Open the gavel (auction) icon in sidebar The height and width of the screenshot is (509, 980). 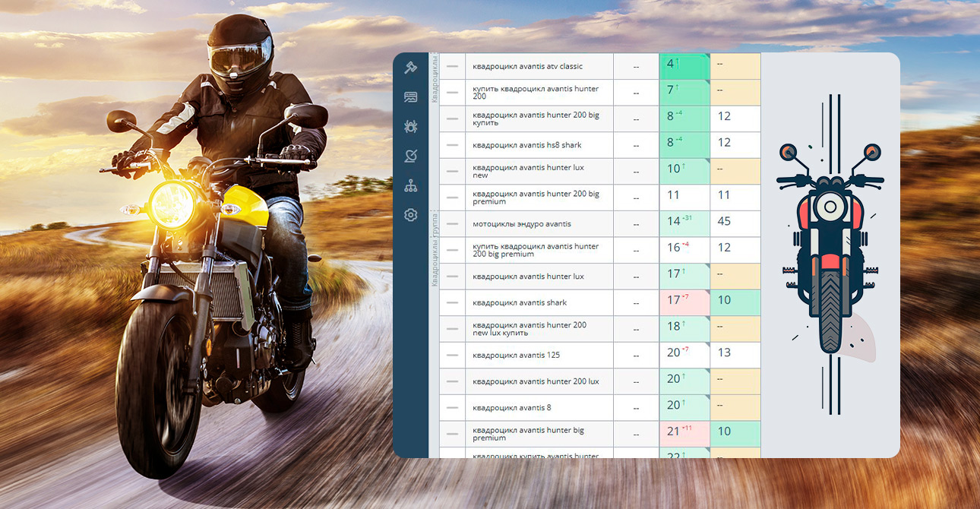click(411, 68)
